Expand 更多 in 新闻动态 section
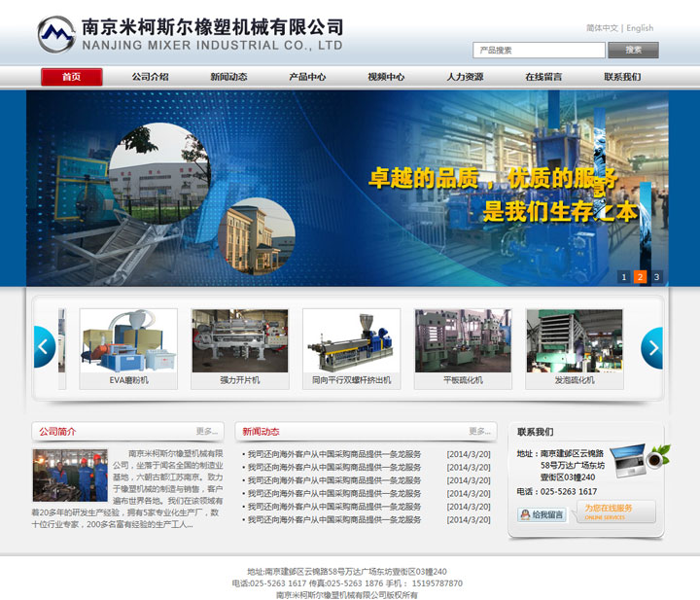 click(x=479, y=431)
